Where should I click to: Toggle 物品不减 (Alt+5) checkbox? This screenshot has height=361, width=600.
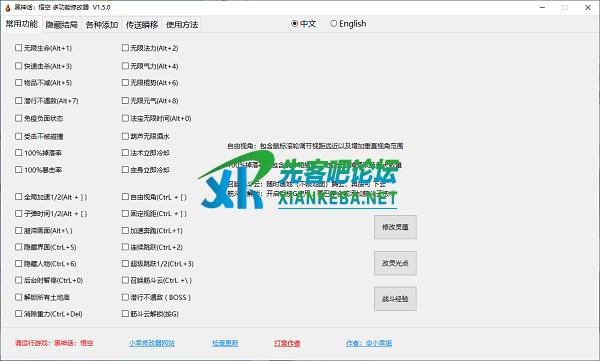coord(18,83)
